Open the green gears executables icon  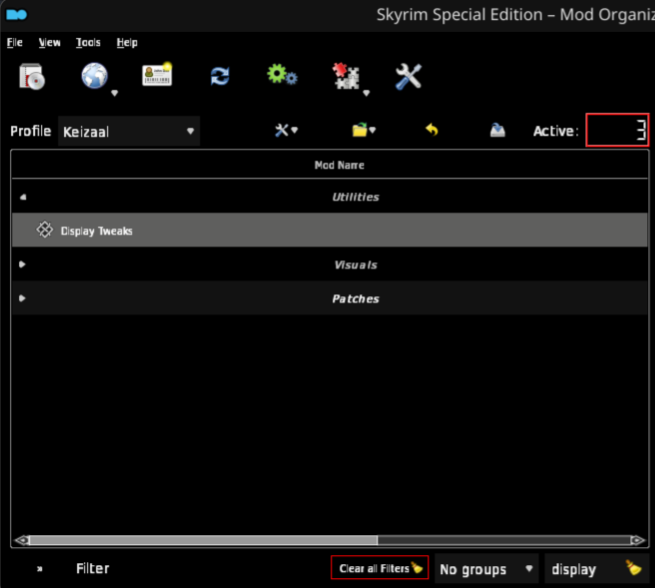pyautogui.click(x=282, y=75)
